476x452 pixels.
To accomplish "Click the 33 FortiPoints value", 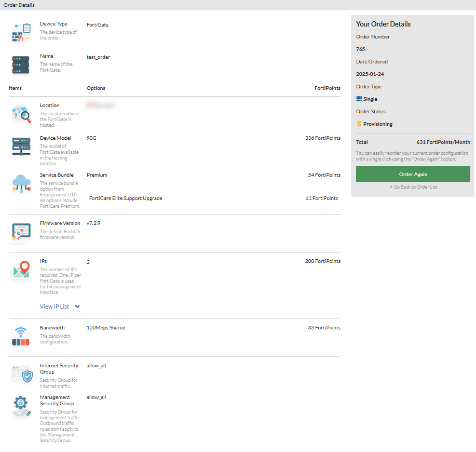I will [x=324, y=328].
